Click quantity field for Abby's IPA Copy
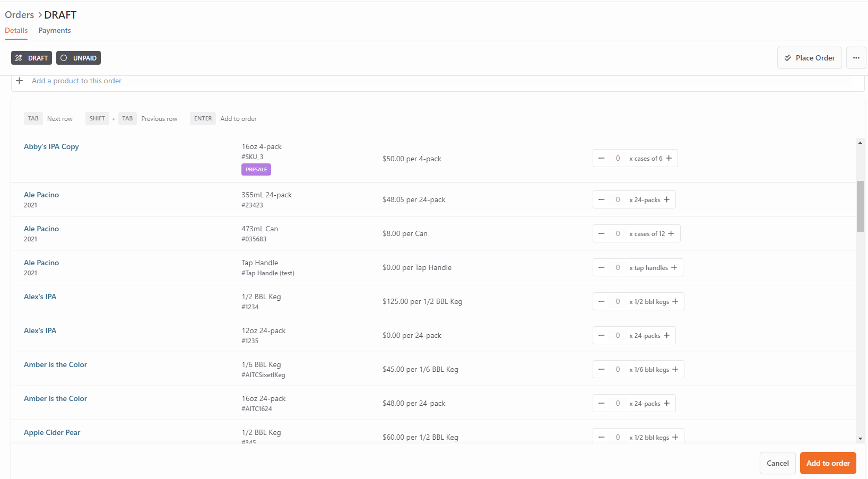Screen dimensions: 868x479 tap(618, 158)
